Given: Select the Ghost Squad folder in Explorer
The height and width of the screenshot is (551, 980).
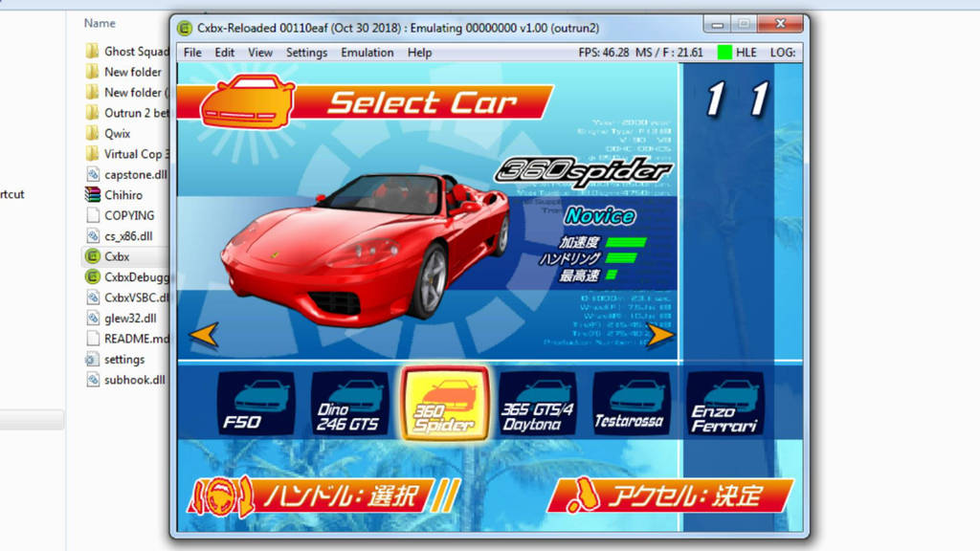Looking at the screenshot, I should pyautogui.click(x=127, y=52).
